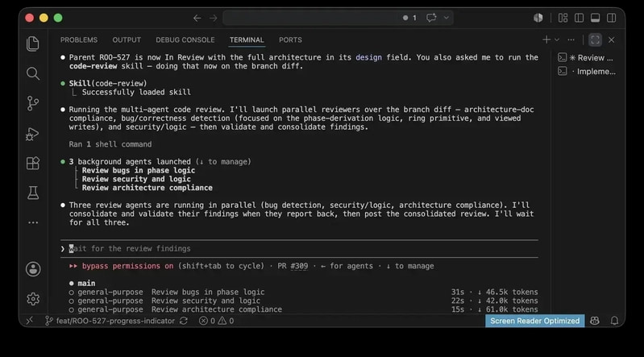Open the Manage settings gear
This screenshot has height=357, width=644.
click(33, 299)
